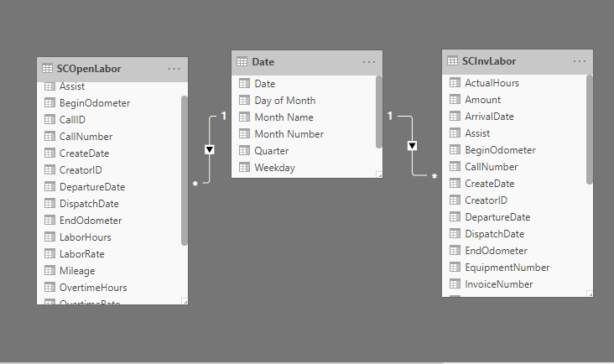Click the Date table title

coord(263,62)
